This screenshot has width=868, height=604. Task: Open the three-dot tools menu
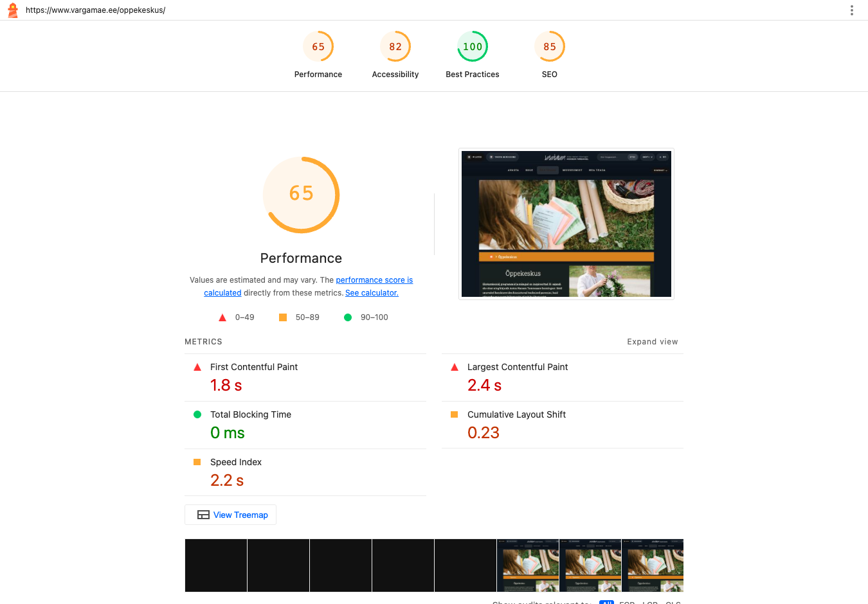pos(852,10)
